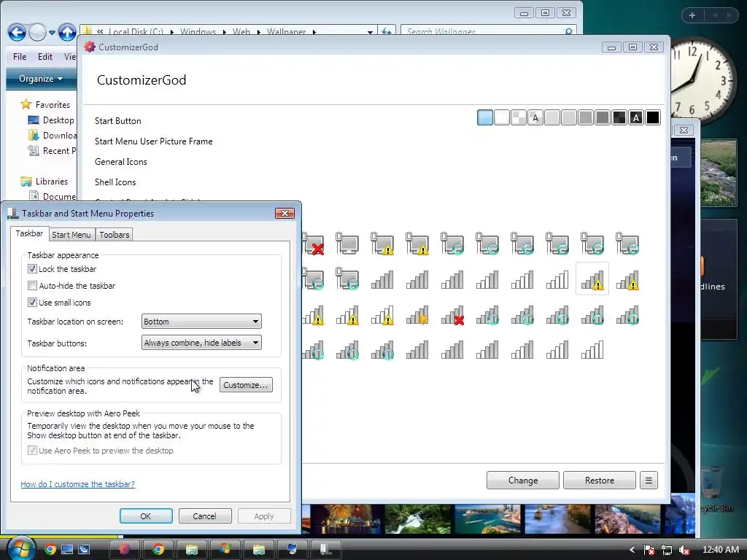Viewport: 747px width, 560px height.
Task: Select Start Button section in CustomizerGod
Action: click(x=117, y=121)
